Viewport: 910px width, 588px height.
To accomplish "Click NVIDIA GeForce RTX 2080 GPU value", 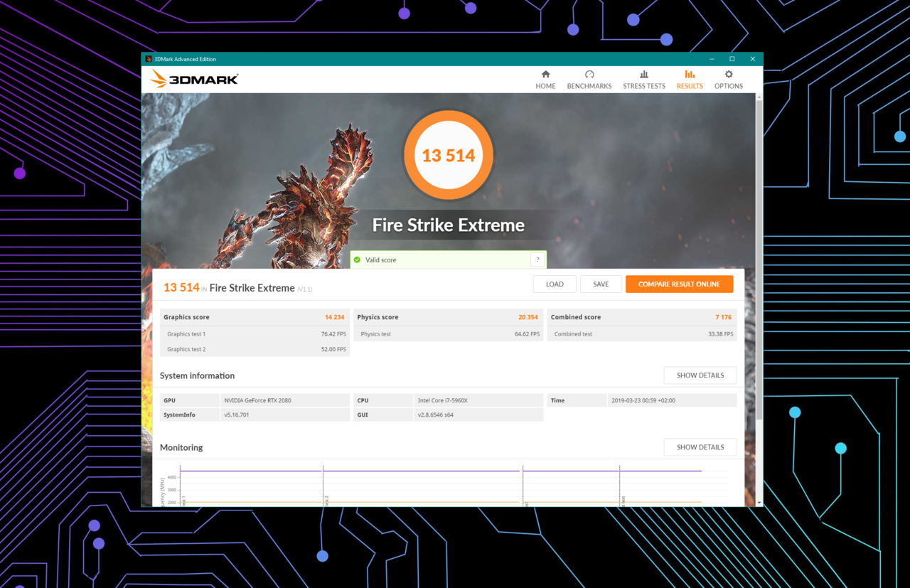I will tap(257, 400).
